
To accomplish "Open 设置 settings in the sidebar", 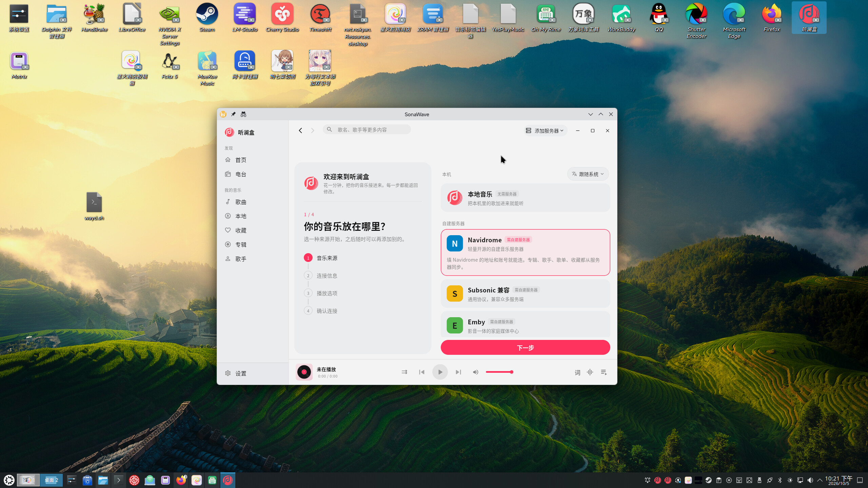I will click(x=253, y=373).
